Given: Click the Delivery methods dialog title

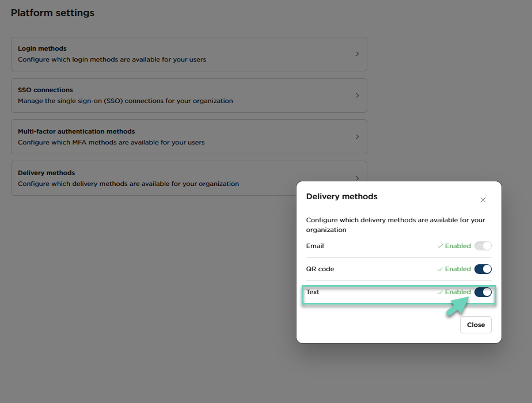Looking at the screenshot, I should [341, 197].
